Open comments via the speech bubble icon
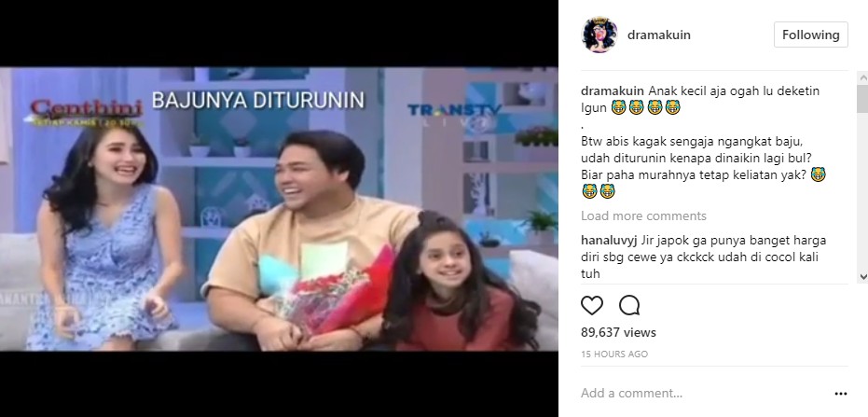The height and width of the screenshot is (417, 868). point(629,305)
